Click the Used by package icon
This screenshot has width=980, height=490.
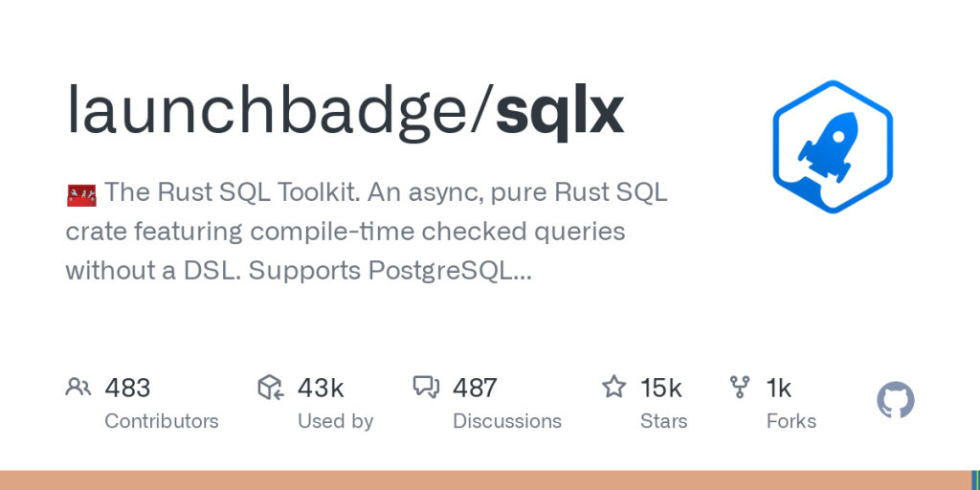point(271,388)
